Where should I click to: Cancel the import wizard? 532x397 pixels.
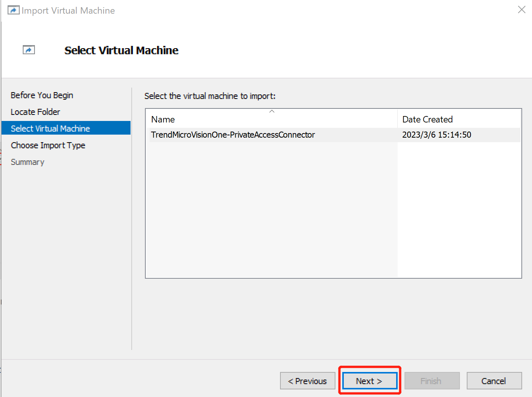click(x=494, y=381)
